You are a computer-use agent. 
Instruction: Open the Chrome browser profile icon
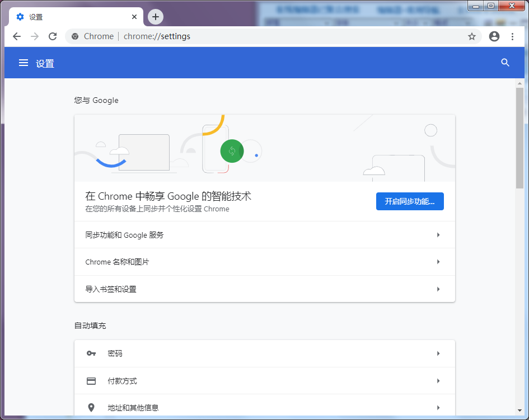point(494,36)
